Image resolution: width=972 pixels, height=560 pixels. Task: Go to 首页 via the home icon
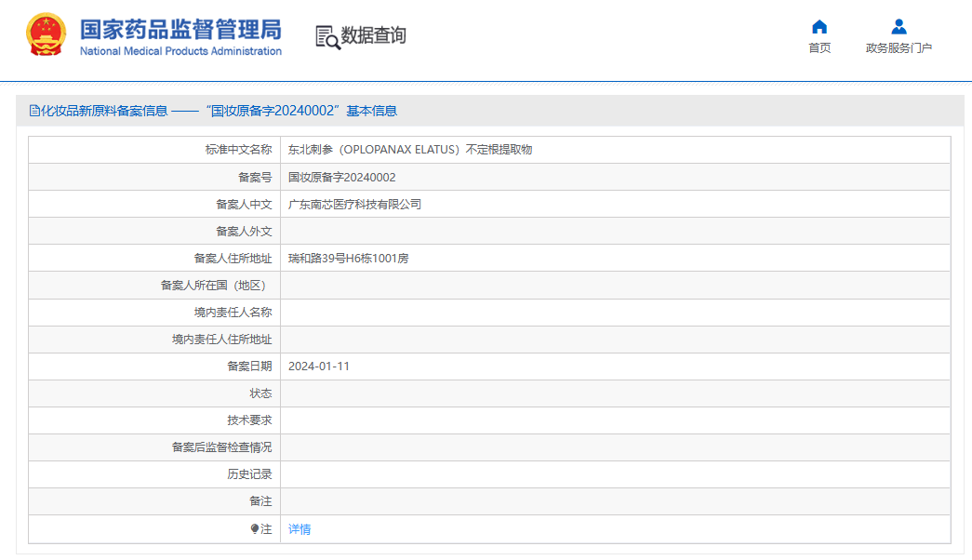[819, 27]
